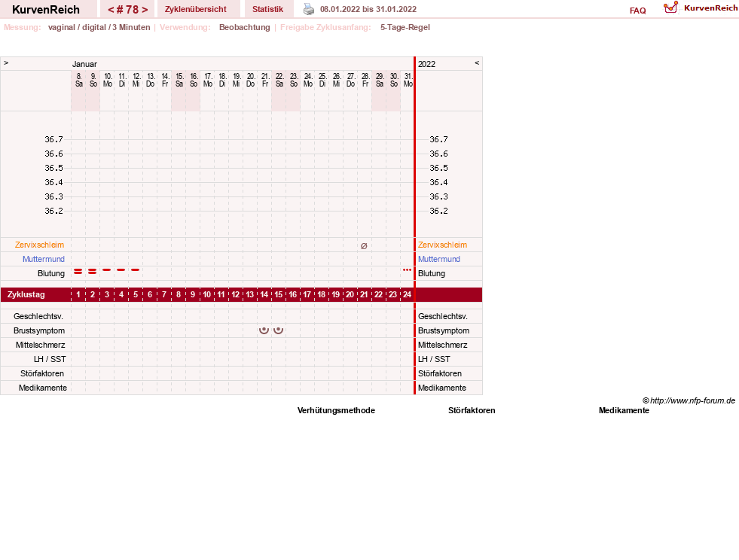739x560 pixels.
Task: Open the Statistik tab
Action: tap(267, 9)
